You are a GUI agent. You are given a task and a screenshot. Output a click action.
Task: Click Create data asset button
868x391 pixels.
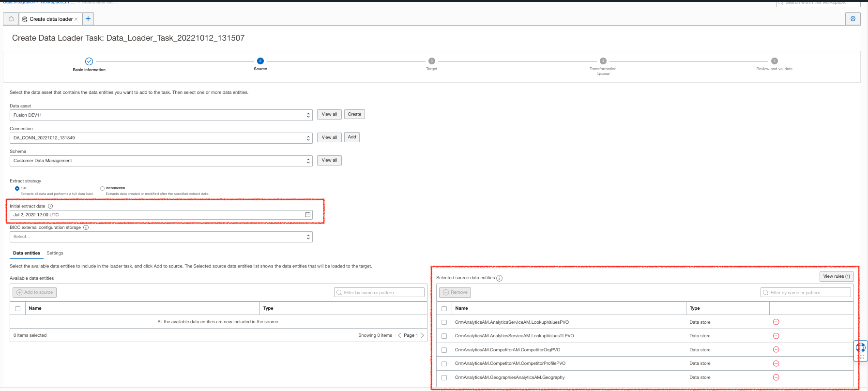(354, 114)
